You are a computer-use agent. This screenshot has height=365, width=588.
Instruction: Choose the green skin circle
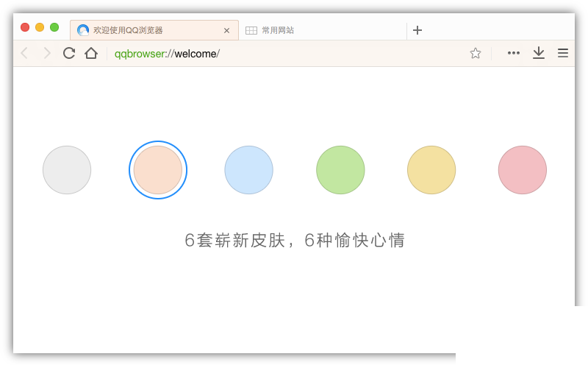click(x=340, y=170)
